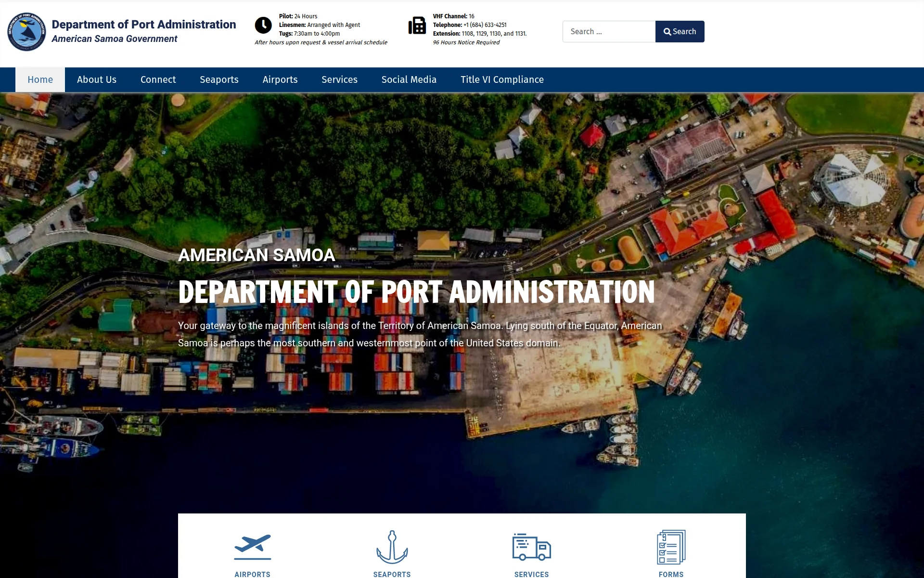Click the Department of Port Administration title
This screenshot has height=578, width=924.
[144, 24]
